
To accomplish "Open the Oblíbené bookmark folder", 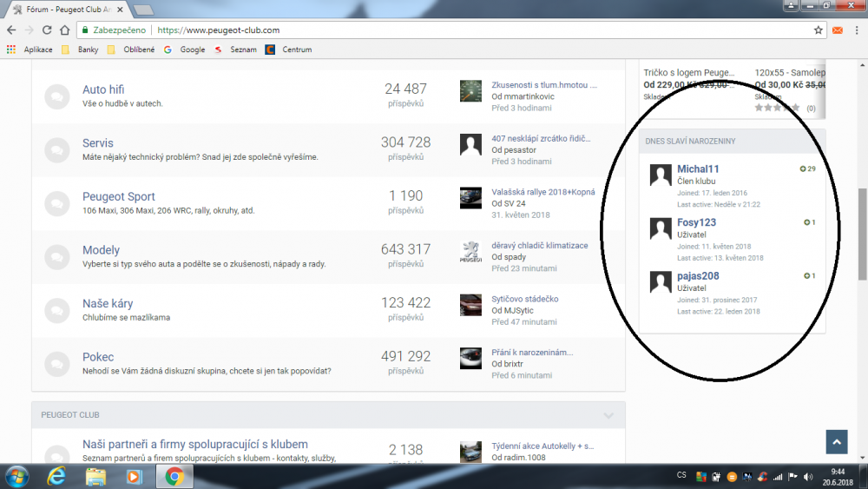I will coord(131,50).
